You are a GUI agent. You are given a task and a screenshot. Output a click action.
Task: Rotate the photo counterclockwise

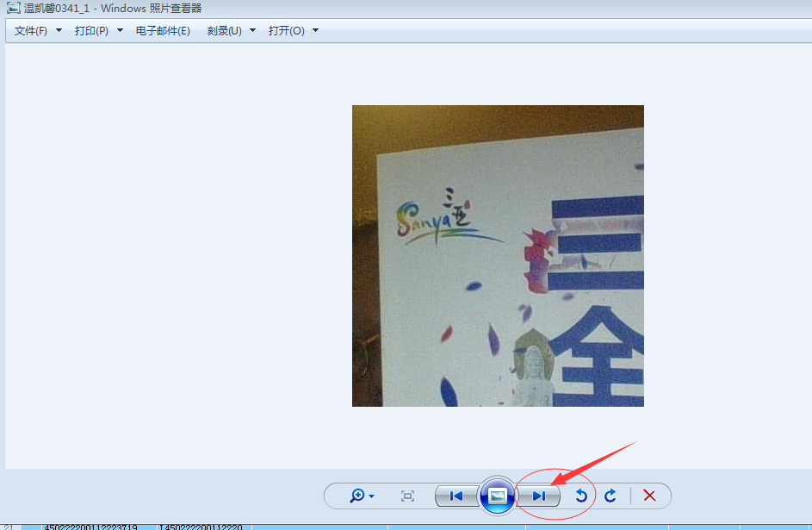581,496
